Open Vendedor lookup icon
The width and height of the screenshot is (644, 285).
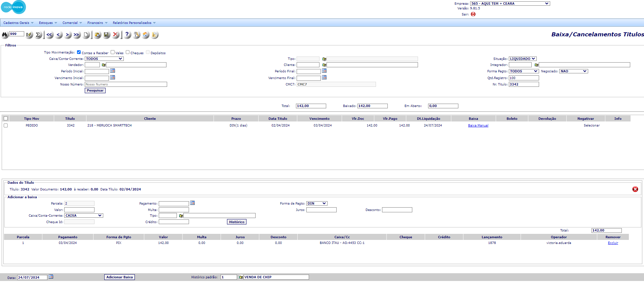point(104,65)
